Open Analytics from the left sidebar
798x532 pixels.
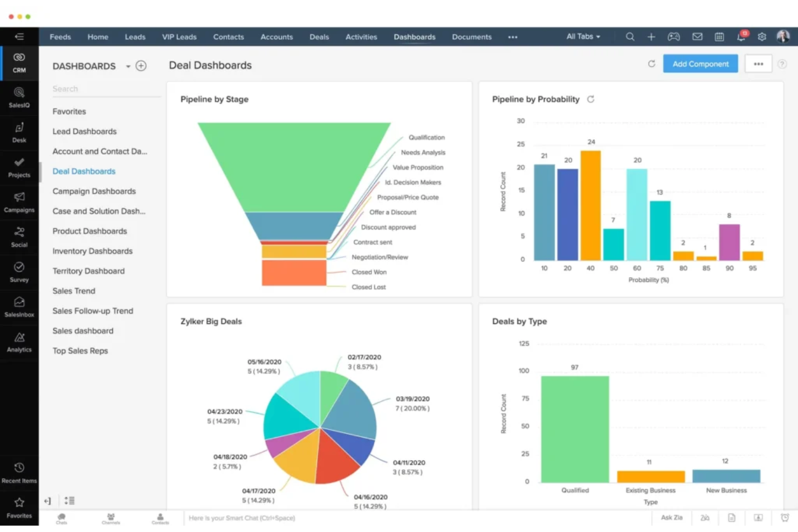[19, 341]
